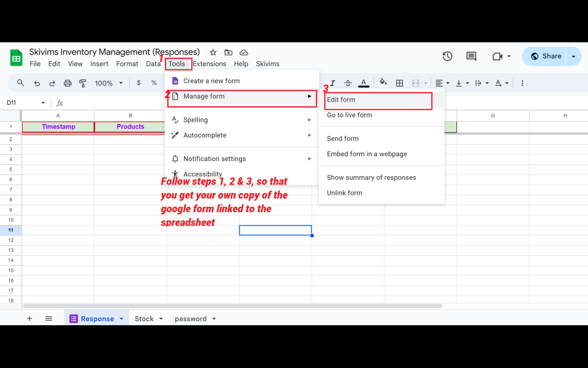Click the redo arrow
588x368 pixels.
coord(52,83)
